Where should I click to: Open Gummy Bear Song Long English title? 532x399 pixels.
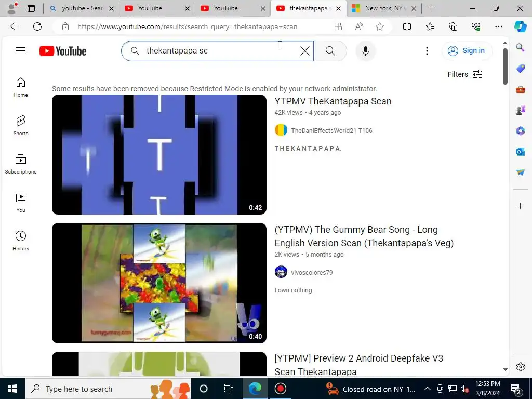[364, 236]
